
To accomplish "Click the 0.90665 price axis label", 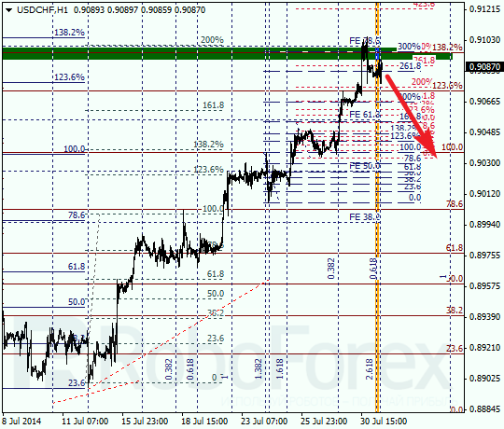I will click(x=484, y=102).
